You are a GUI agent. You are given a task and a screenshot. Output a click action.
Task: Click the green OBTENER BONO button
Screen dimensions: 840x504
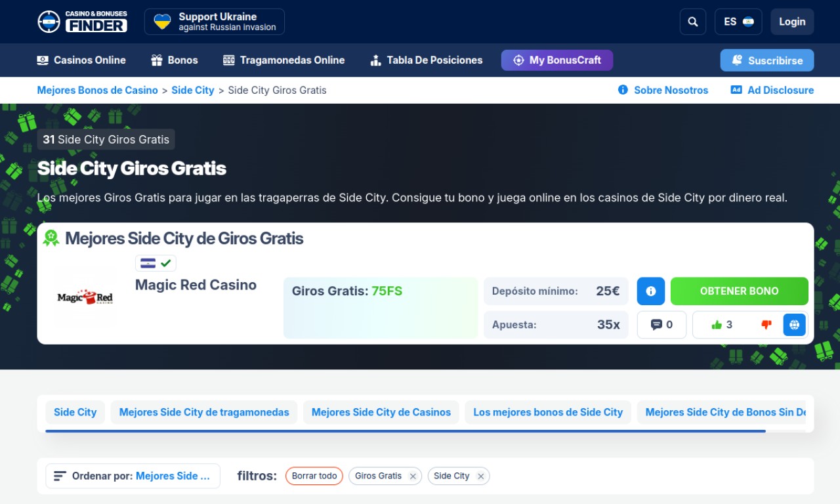click(x=739, y=291)
